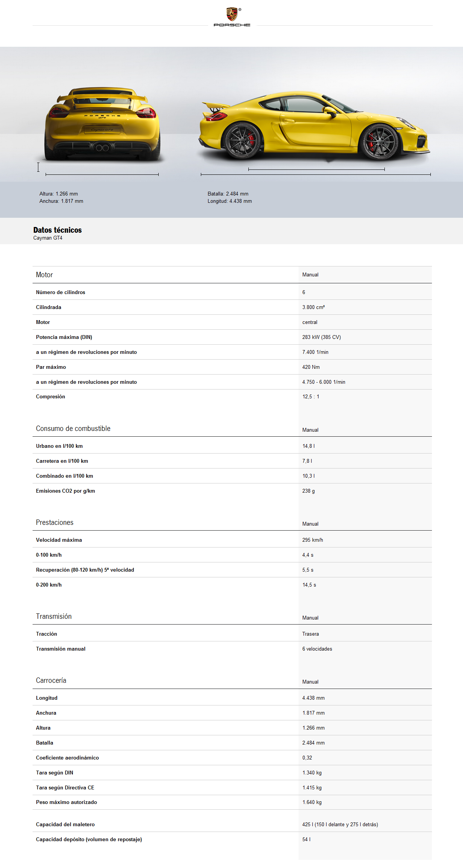The image size is (463, 868).
Task: Click 'Consumo de combustible' section heading
Action: pos(73,429)
